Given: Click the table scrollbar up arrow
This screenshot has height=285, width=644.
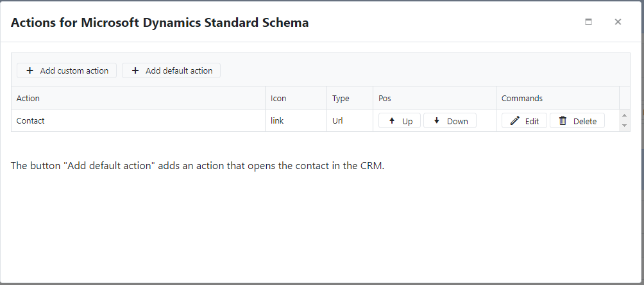Looking at the screenshot, I should point(624,116).
